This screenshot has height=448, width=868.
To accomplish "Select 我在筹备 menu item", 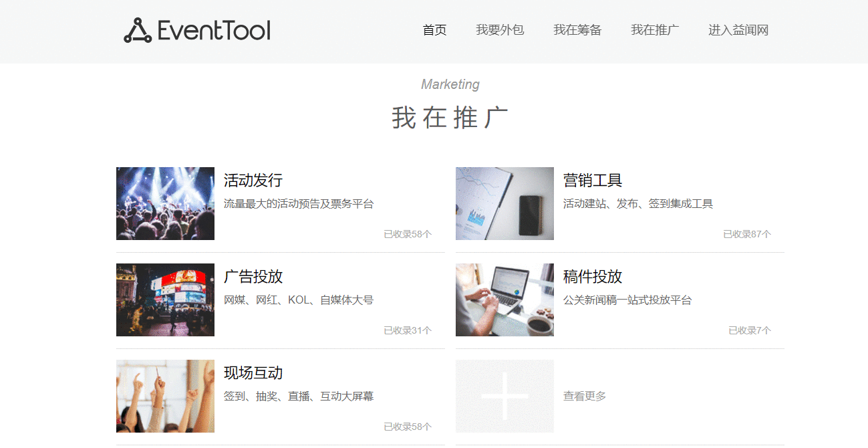I will tap(577, 30).
